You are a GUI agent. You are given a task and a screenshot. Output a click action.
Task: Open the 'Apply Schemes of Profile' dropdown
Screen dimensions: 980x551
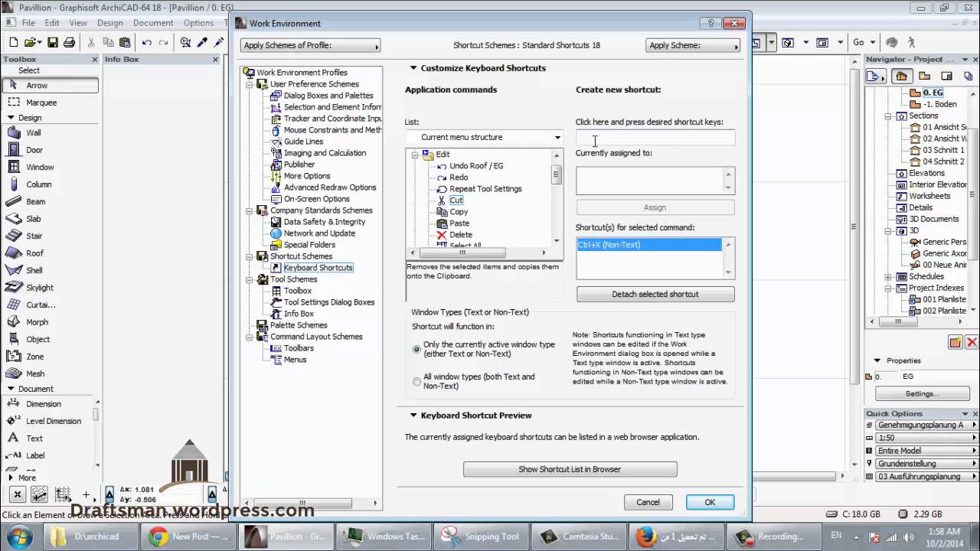pos(311,46)
